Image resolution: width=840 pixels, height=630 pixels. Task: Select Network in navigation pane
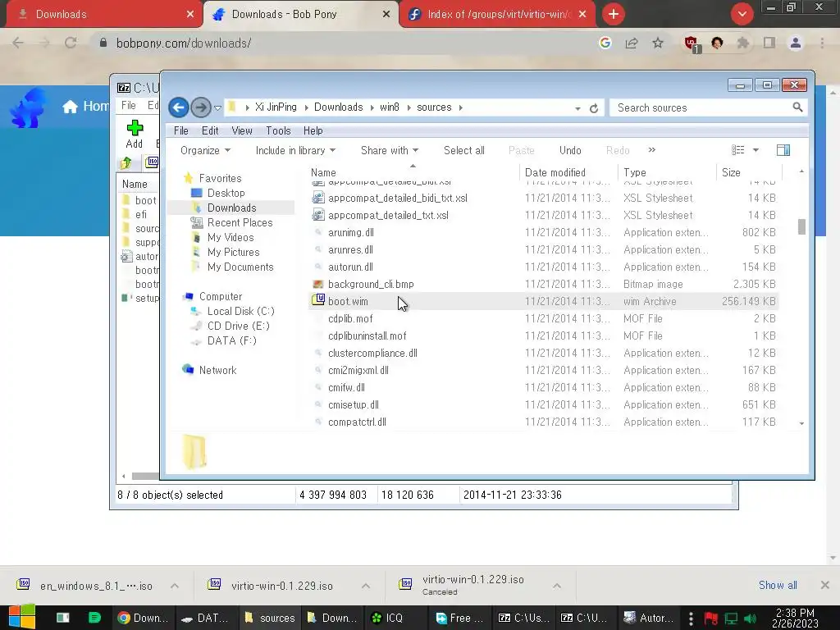217,370
